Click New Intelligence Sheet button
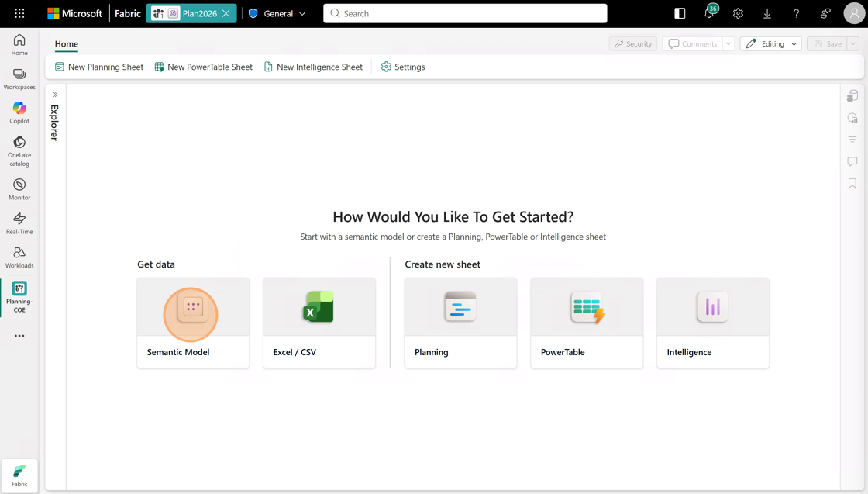Image resolution: width=868 pixels, height=494 pixels. click(314, 67)
